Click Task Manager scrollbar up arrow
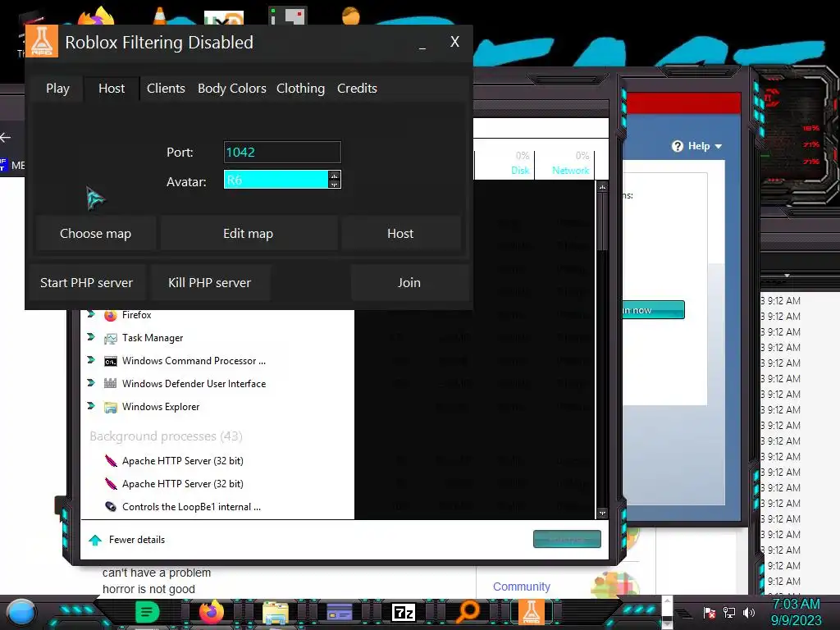The image size is (840, 630). click(603, 187)
